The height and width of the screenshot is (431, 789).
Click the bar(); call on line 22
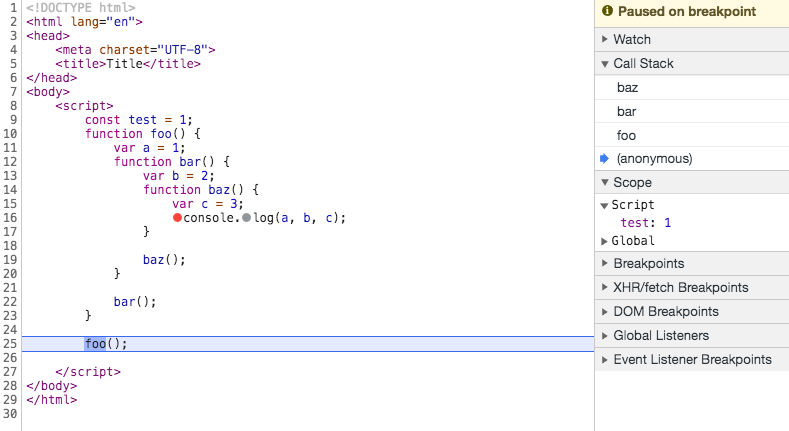[135, 302]
